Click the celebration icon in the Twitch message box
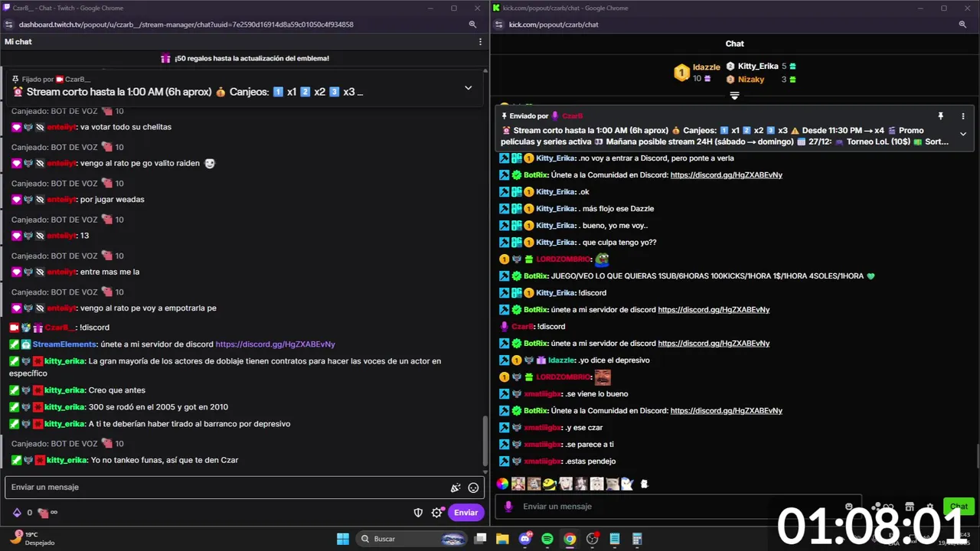This screenshot has width=980, height=551. click(x=456, y=487)
